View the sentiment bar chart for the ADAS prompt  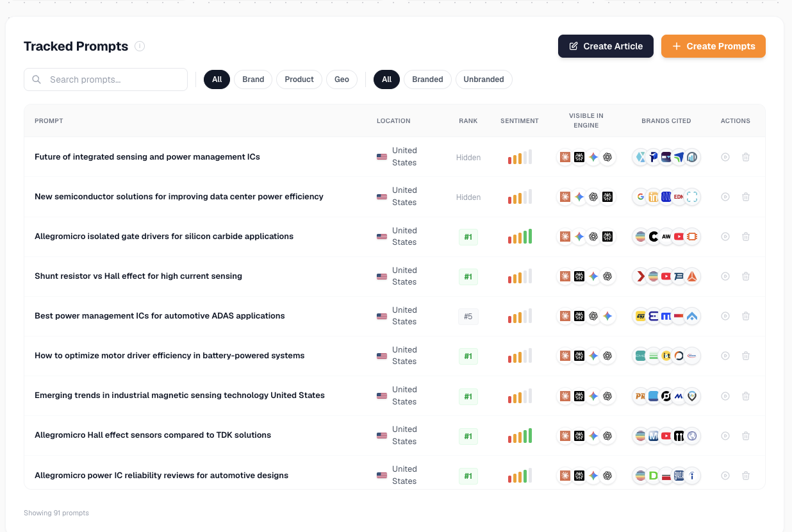pos(519,316)
